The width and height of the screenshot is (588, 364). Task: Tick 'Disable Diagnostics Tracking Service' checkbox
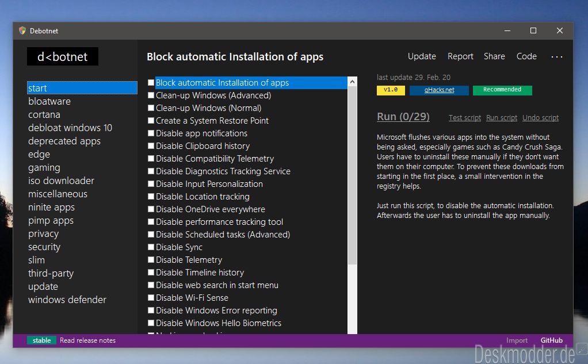coord(151,171)
